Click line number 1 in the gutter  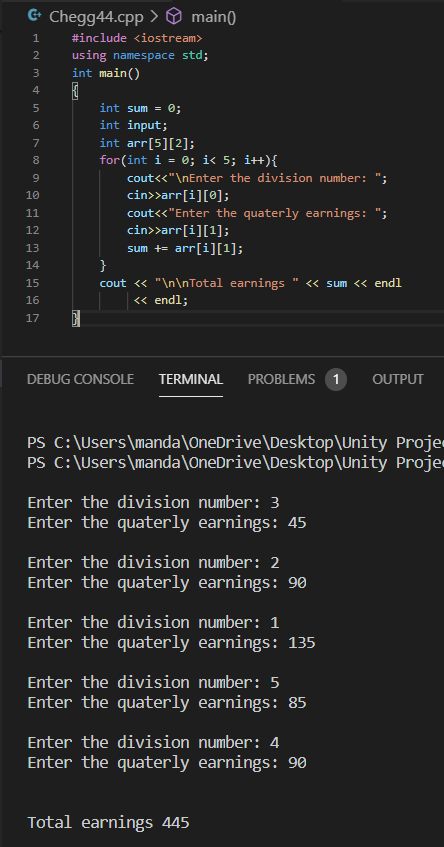tap(36, 38)
